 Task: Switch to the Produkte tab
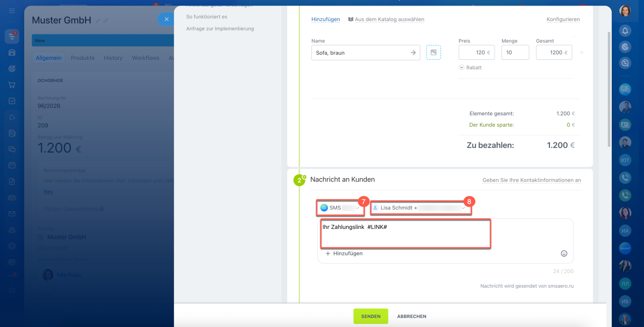coord(83,58)
